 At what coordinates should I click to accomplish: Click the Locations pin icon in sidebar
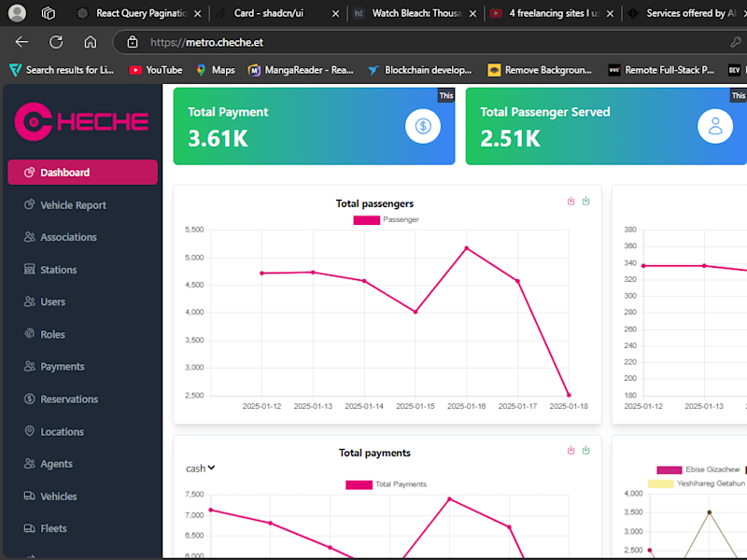(30, 431)
